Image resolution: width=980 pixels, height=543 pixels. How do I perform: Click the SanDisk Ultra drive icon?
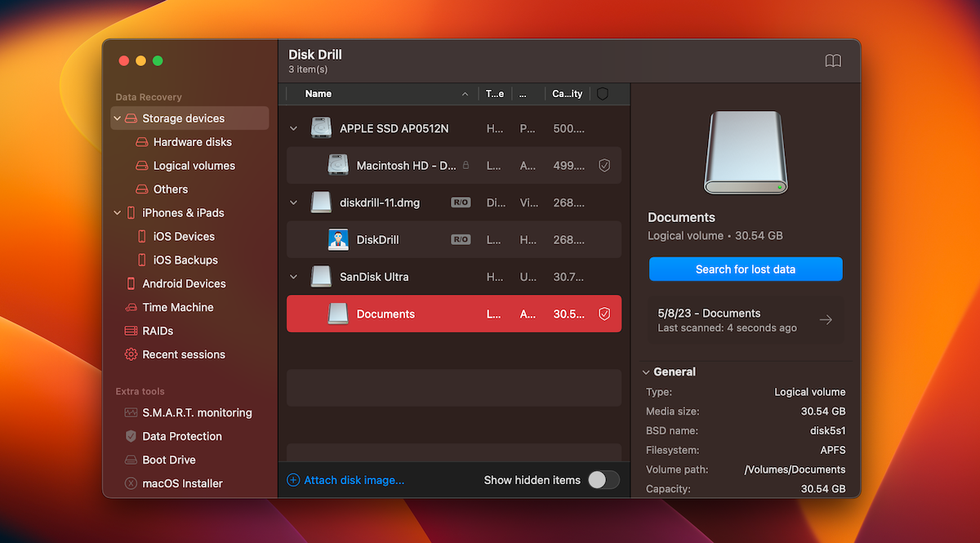321,277
